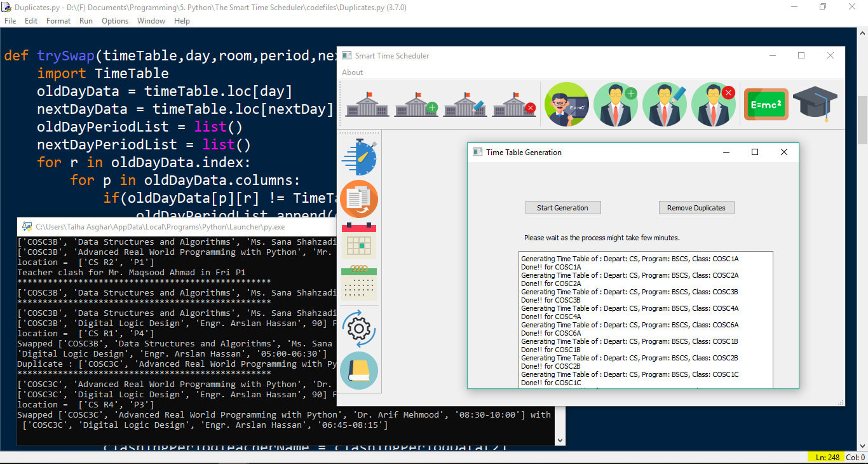
Task: Click the Ln: 248 status bar entry
Action: click(826, 458)
